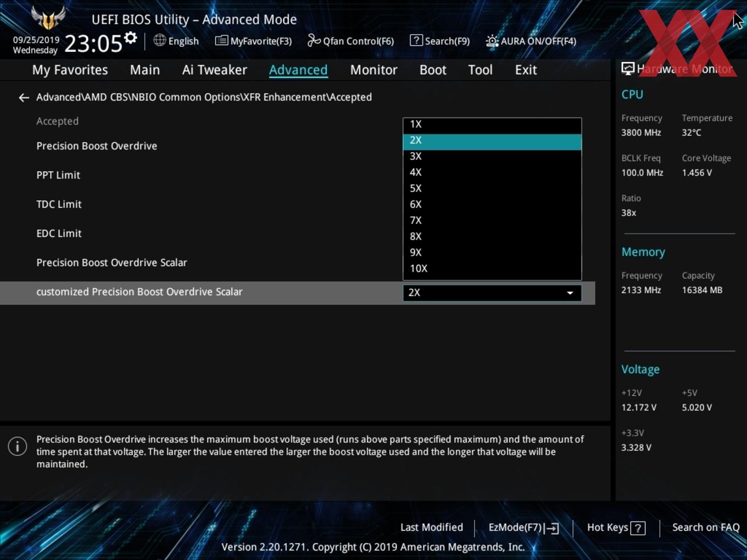Open Qfan Control(F6) fan icon
Screen dimensions: 747x560
click(x=314, y=40)
